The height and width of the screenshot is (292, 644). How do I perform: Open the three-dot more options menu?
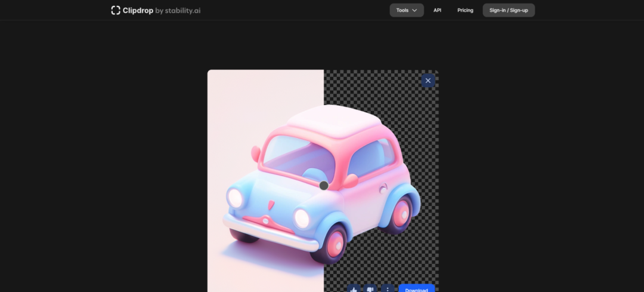point(388,288)
